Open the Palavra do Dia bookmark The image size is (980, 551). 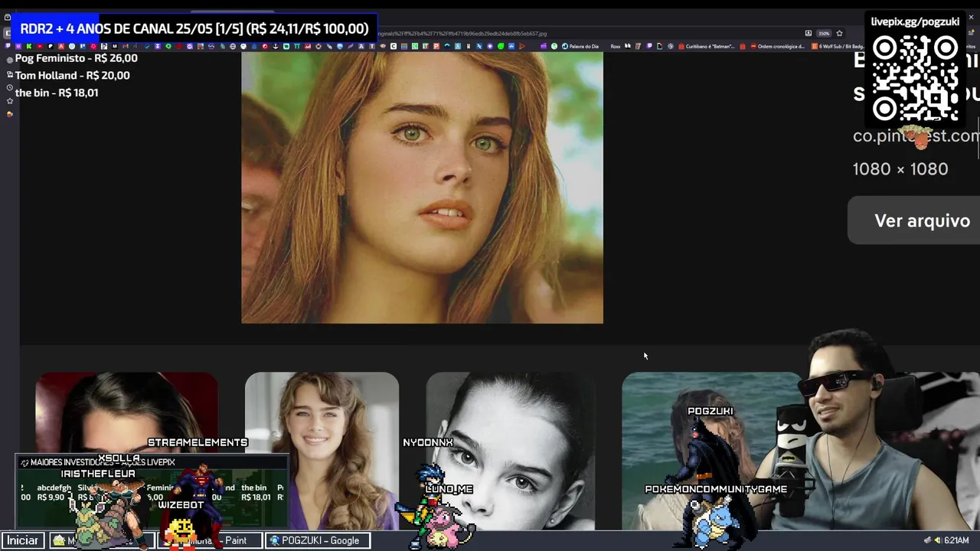(x=580, y=47)
